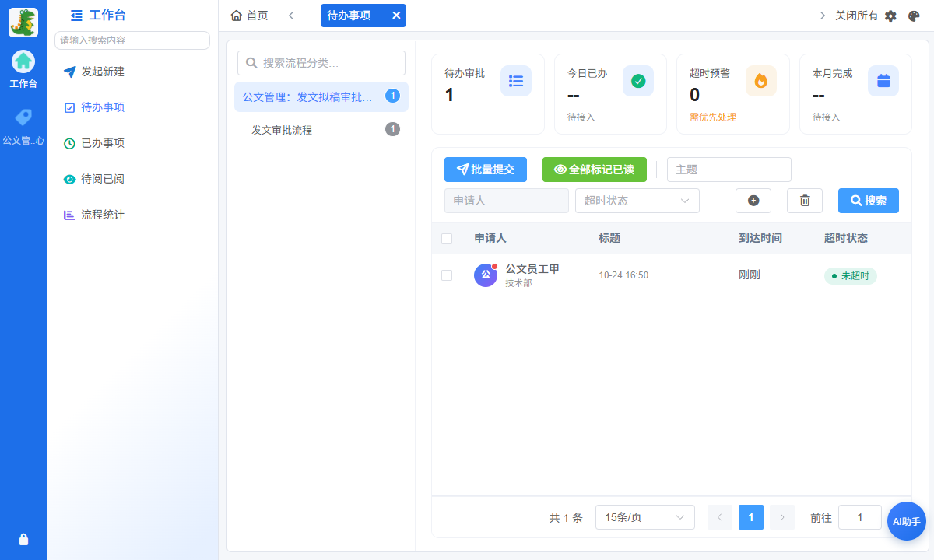Focus the 前往 page number input
The image size is (934, 560).
(860, 517)
